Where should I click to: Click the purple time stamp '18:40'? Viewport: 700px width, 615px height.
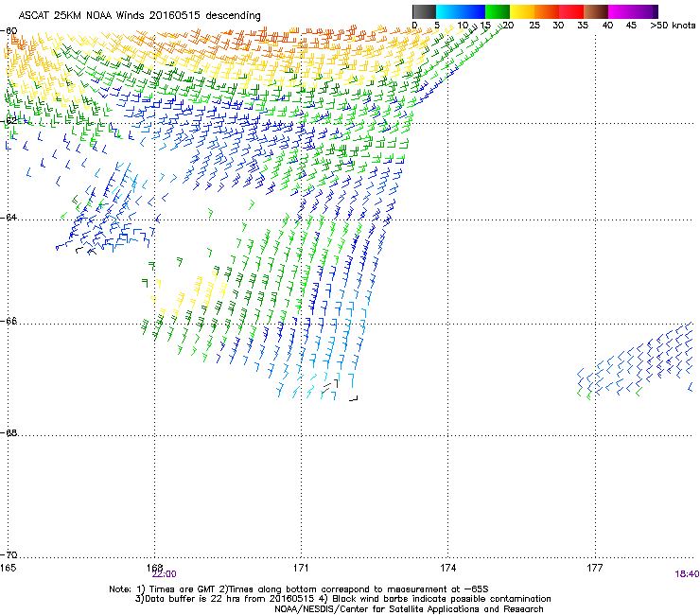tap(687, 574)
